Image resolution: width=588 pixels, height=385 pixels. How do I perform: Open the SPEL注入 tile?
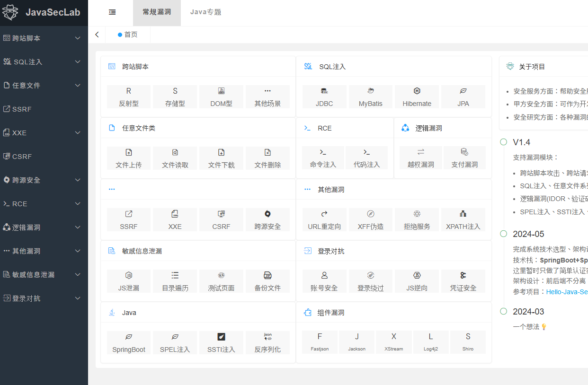pos(175,343)
